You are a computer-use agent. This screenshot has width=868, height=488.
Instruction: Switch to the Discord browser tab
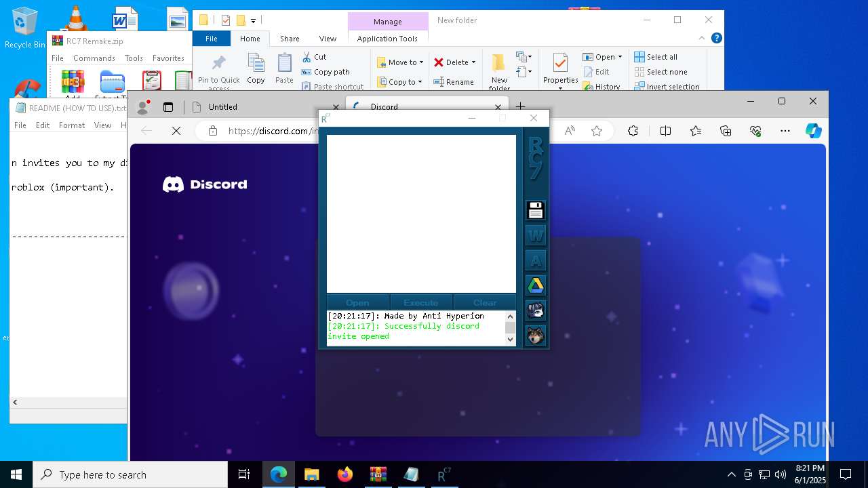pos(427,106)
